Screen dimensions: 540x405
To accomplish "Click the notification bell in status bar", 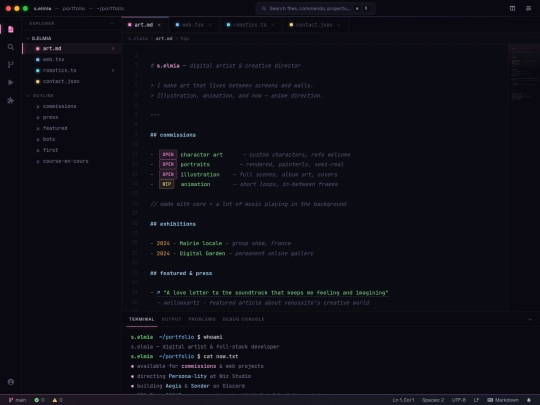I will pos(529,400).
